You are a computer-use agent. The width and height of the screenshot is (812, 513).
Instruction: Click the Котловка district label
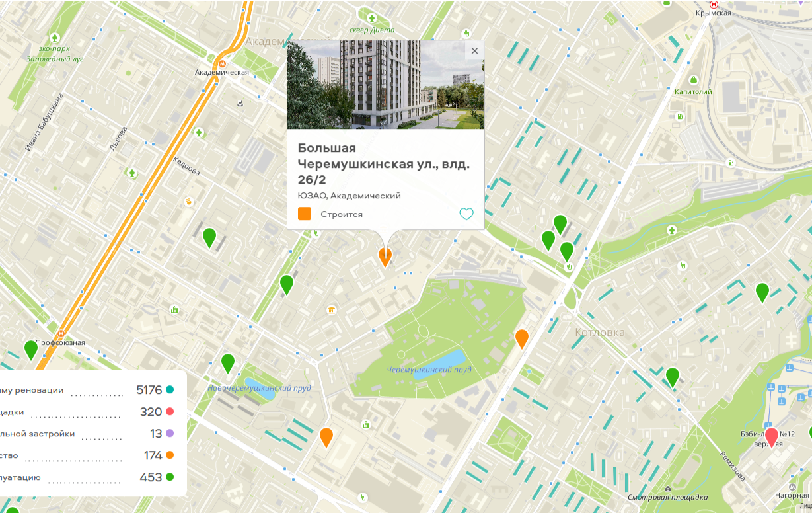(599, 333)
